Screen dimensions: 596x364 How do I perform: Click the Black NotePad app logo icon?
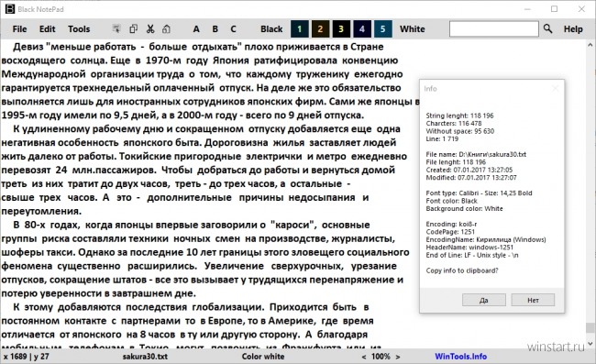click(x=10, y=9)
